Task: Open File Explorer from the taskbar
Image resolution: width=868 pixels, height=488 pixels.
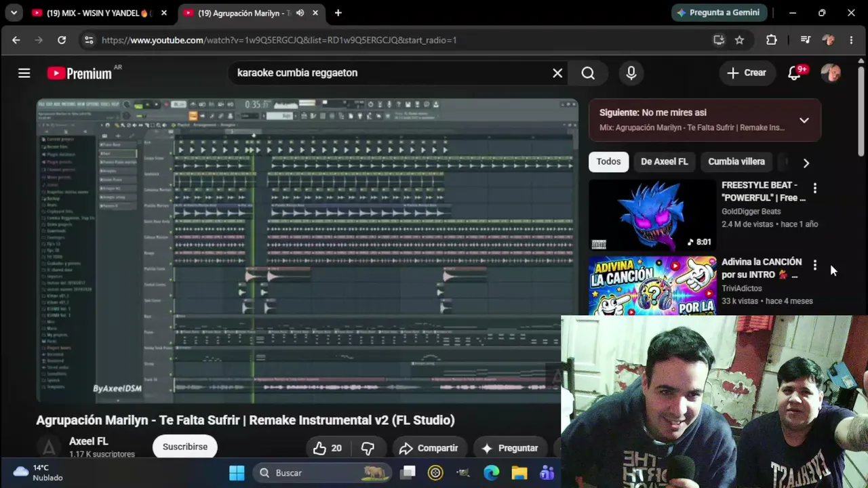Action: coord(519,472)
